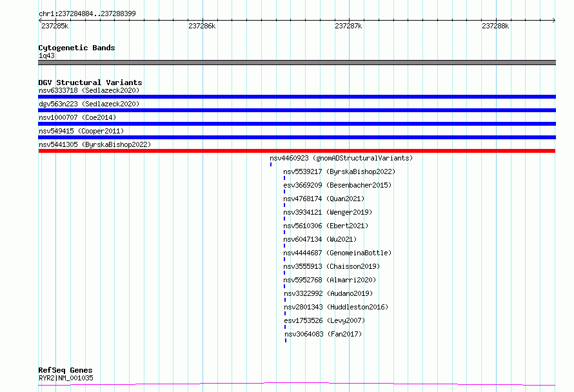The width and height of the screenshot is (574, 392).
Task: Click the nsv549415 (Cooper2011) label
Action: 81,131
